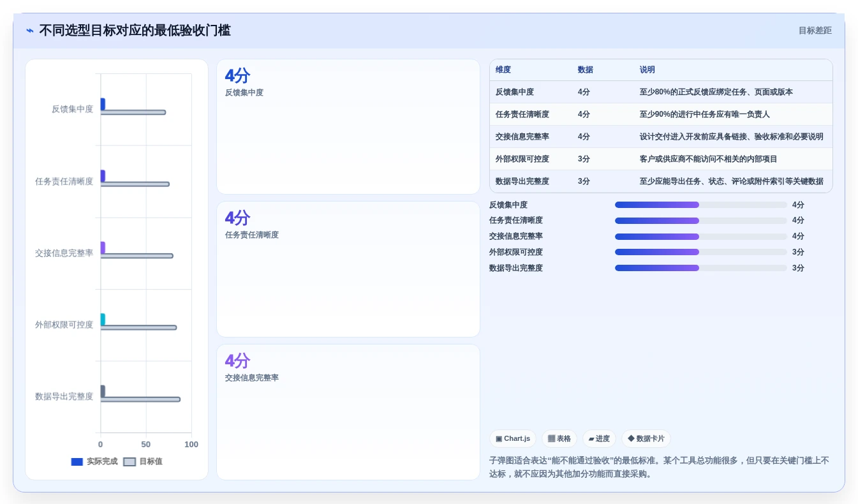
Task: Click chart axis label 反馈集中度
Action: coord(72,109)
